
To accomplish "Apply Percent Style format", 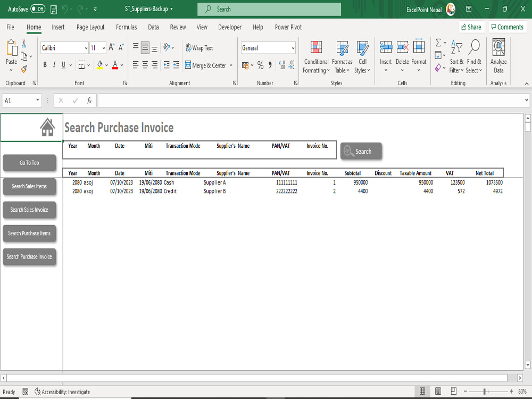I will click(260, 65).
